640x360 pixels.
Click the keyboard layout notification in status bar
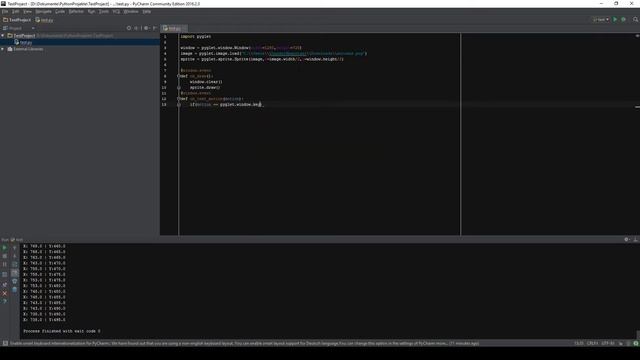[244, 343]
